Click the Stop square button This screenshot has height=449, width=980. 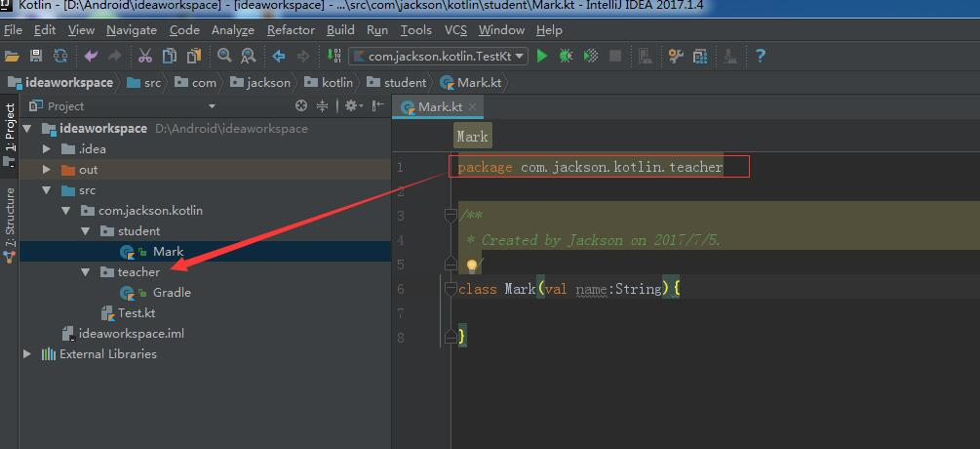615,57
